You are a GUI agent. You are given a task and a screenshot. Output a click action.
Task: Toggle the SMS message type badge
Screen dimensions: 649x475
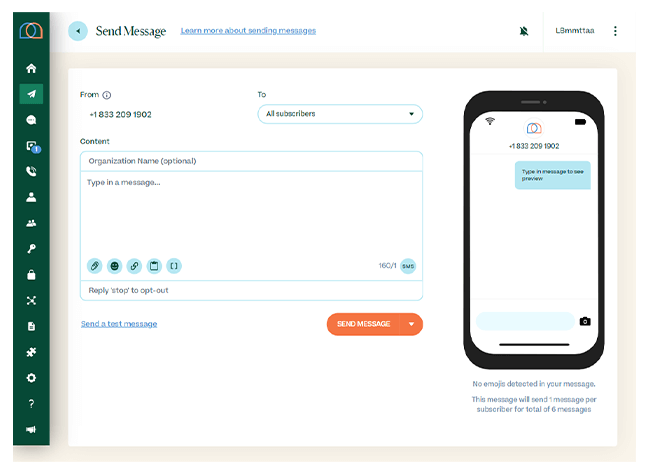[x=408, y=266]
